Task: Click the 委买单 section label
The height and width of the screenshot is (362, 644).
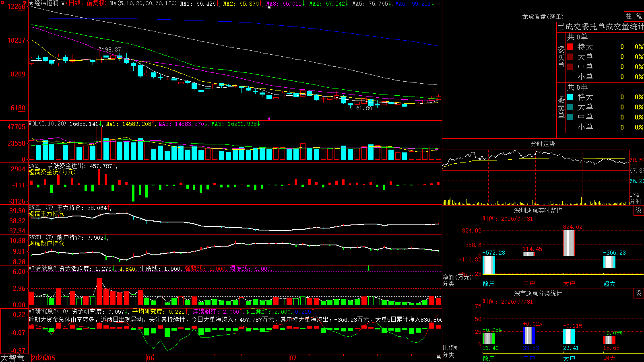Action: [x=561, y=57]
